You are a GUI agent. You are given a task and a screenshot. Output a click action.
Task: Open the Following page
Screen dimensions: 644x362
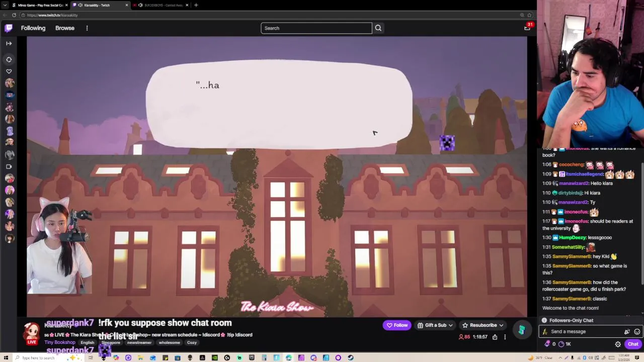click(x=33, y=28)
